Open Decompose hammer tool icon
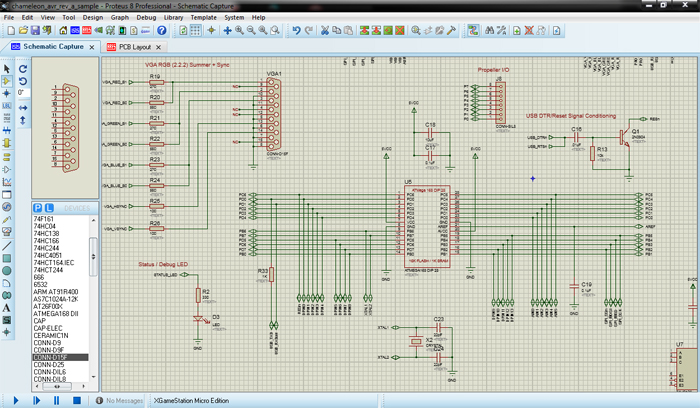Image resolution: width=700 pixels, height=408 pixels. point(451,30)
